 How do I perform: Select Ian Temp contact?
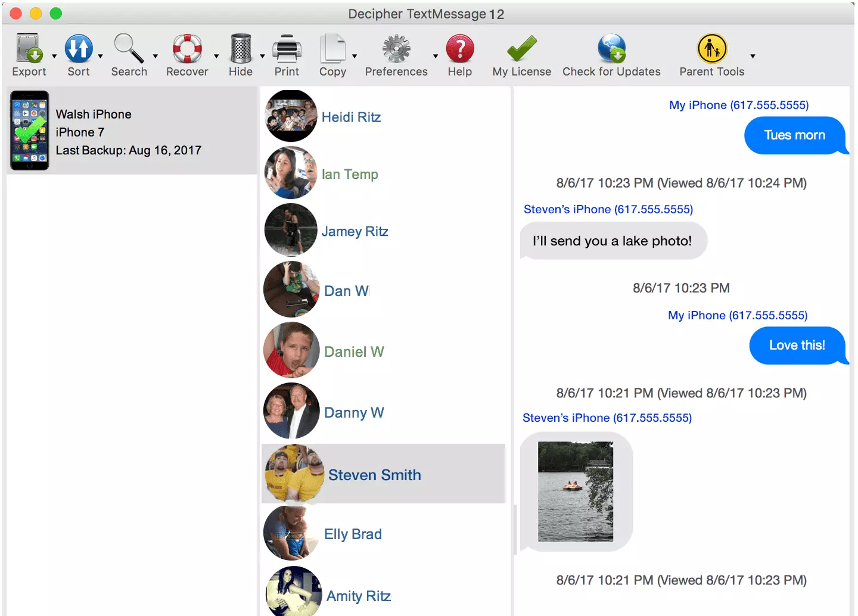click(384, 173)
